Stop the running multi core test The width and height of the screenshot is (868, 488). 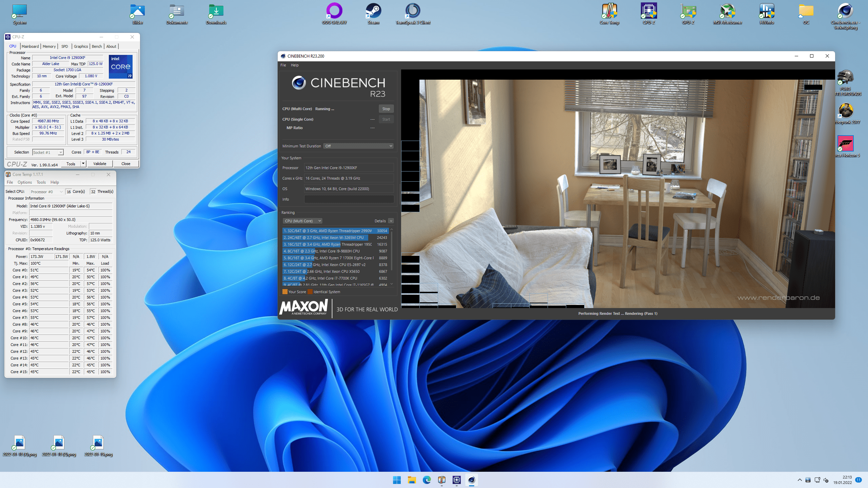click(x=386, y=109)
